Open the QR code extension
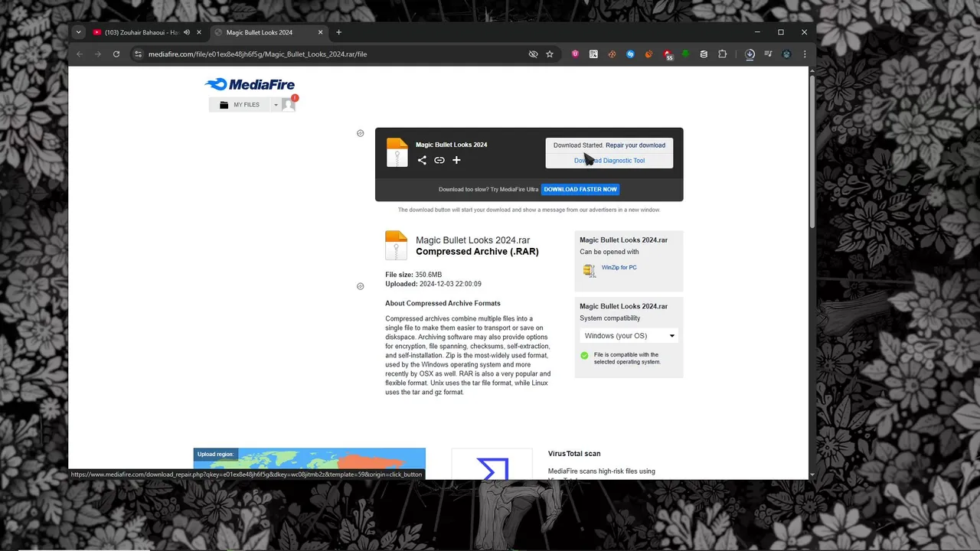 point(593,54)
